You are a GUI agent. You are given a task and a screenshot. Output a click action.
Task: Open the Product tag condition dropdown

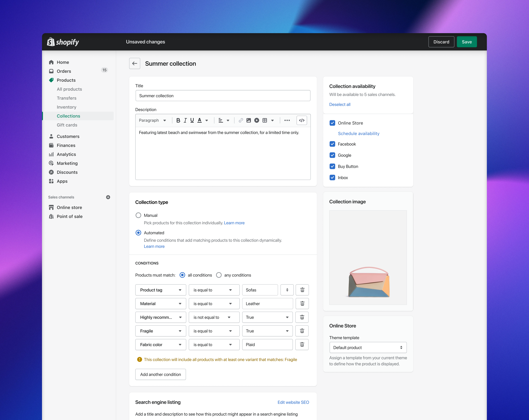(161, 290)
